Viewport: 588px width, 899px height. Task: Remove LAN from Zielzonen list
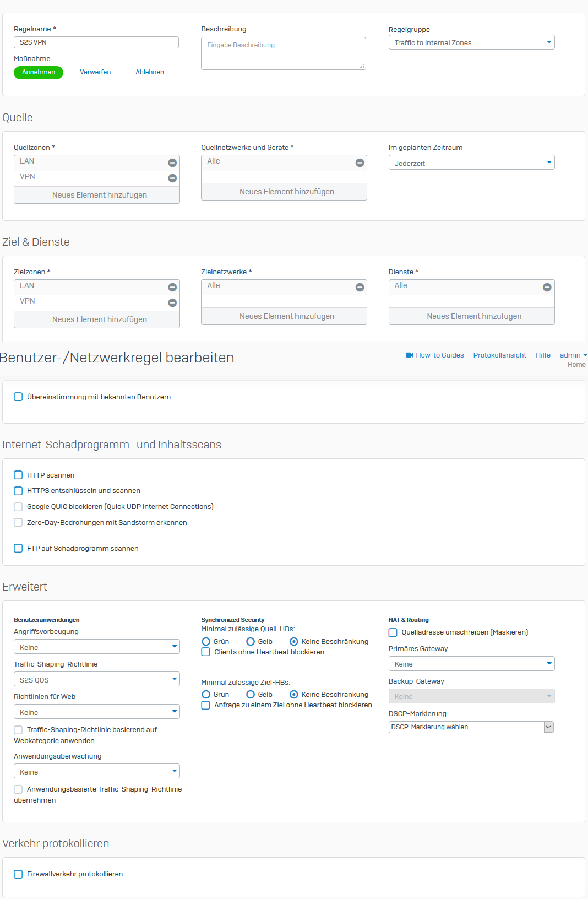pyautogui.click(x=172, y=287)
